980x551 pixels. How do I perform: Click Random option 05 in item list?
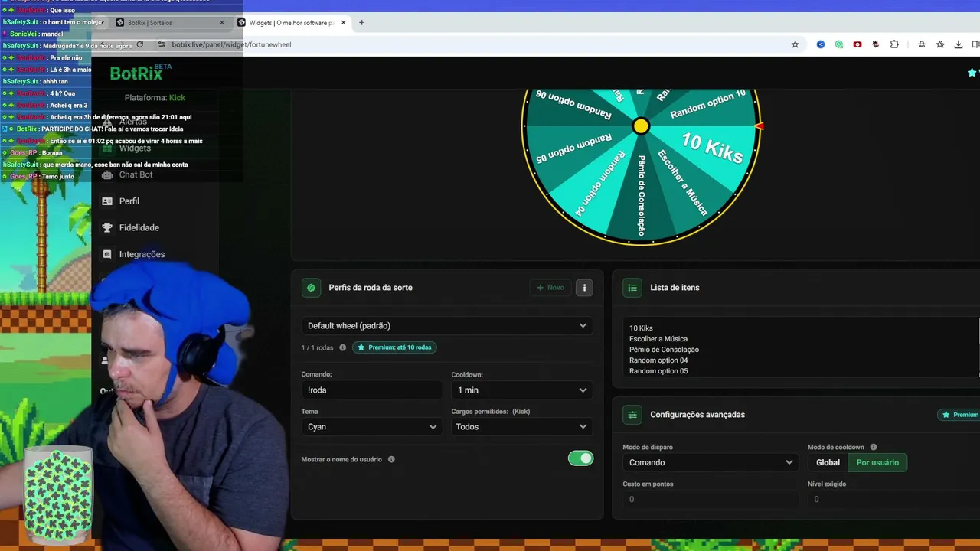click(658, 371)
